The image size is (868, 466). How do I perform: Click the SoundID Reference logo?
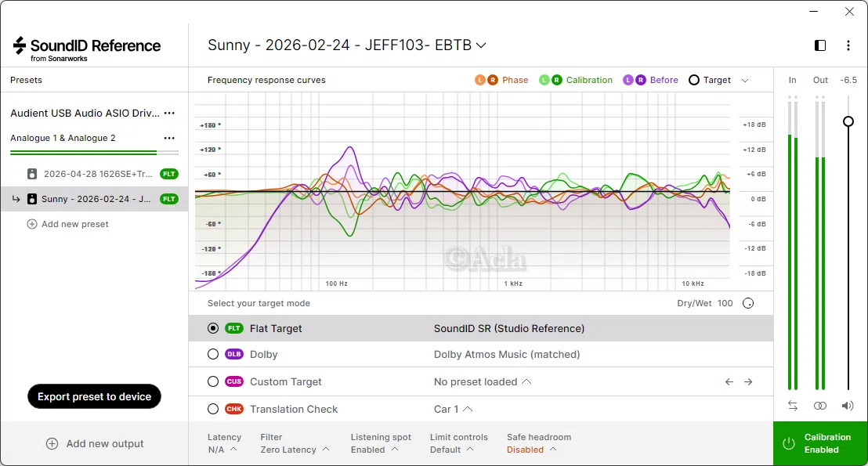click(87, 49)
